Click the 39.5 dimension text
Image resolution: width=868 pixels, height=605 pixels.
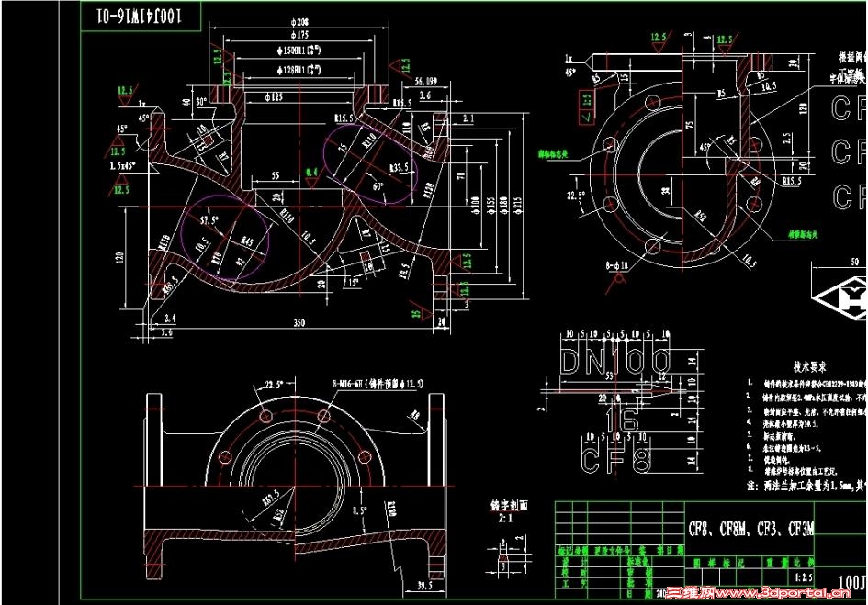click(x=424, y=586)
